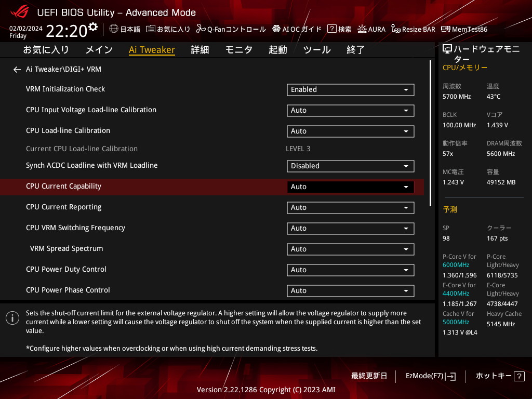Click the info icon beside help text
Image resolution: width=532 pixels, height=399 pixels.
click(x=12, y=318)
